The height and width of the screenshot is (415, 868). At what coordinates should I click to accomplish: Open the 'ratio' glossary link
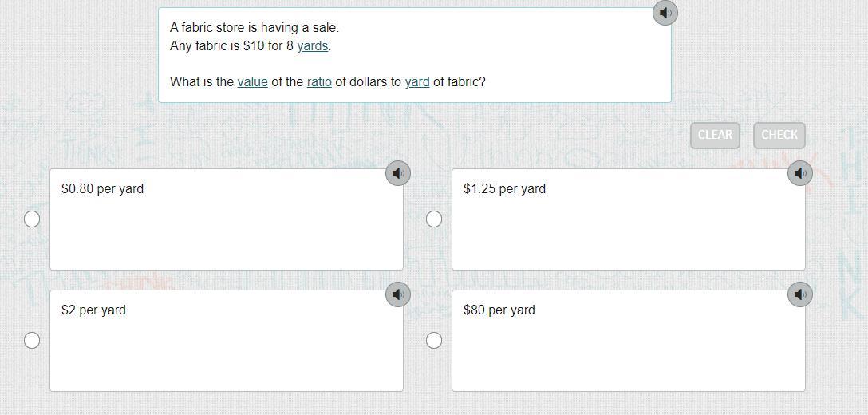point(319,81)
